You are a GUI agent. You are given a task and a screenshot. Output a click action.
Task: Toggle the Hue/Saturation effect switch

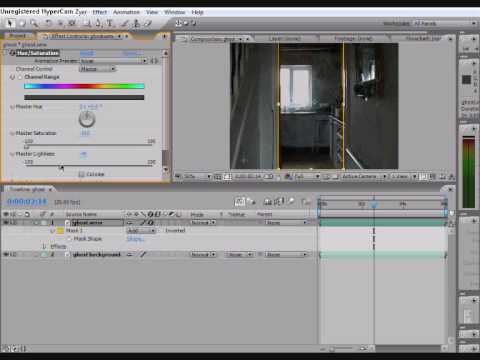coord(12,53)
